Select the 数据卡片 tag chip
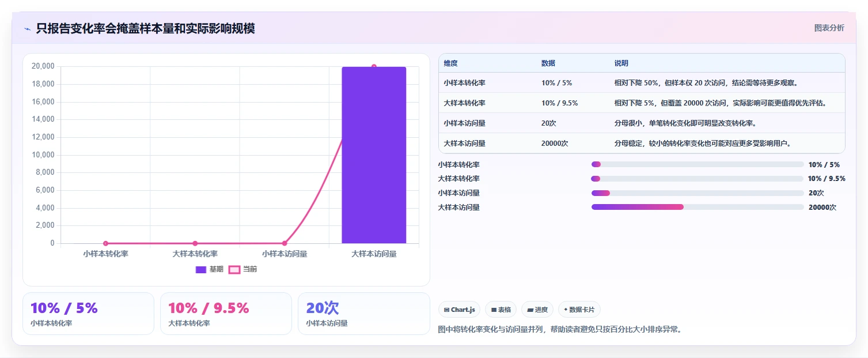 pyautogui.click(x=579, y=310)
